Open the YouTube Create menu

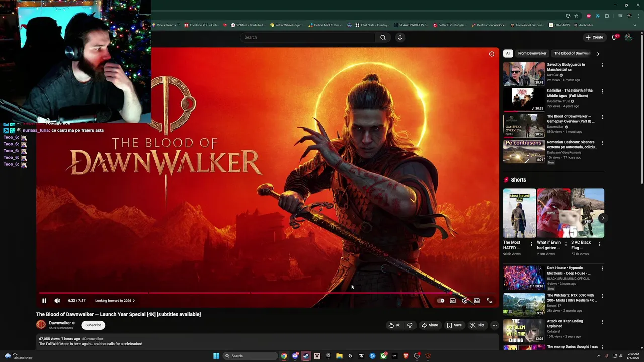[x=594, y=37]
